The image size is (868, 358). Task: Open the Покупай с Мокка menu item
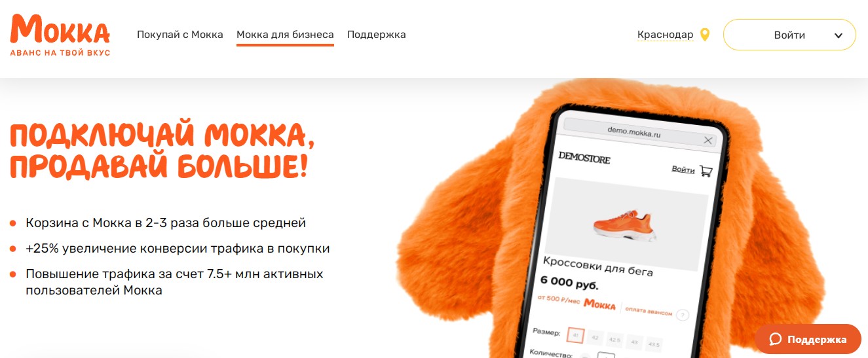(x=180, y=35)
